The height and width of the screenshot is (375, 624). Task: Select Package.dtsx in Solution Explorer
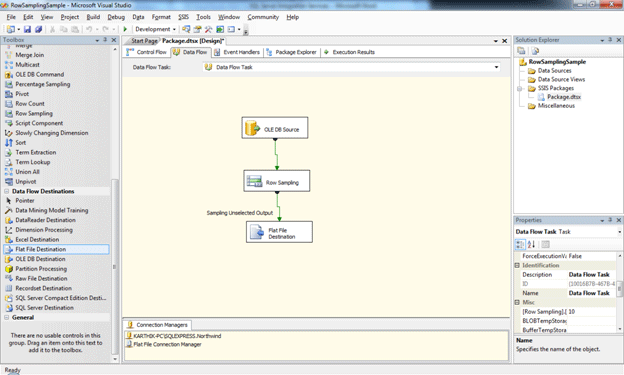564,97
